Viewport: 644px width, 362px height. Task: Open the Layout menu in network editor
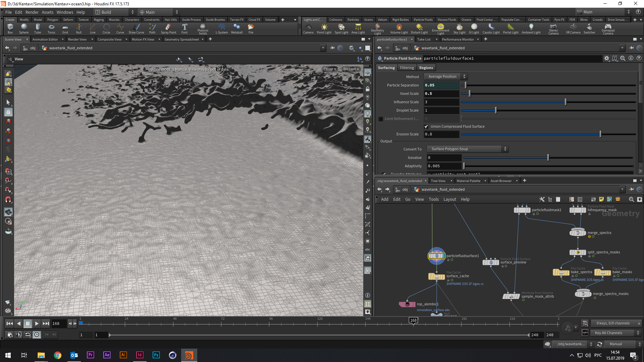click(449, 199)
